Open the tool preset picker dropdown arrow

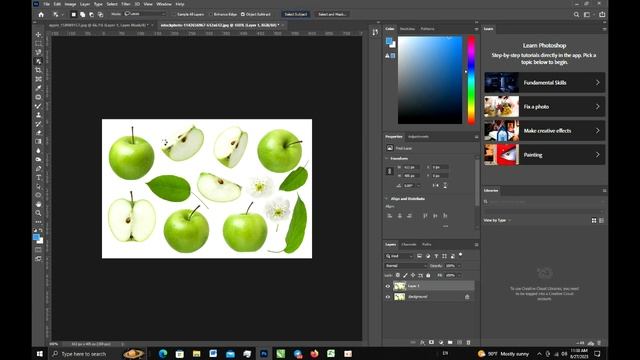tap(62, 15)
